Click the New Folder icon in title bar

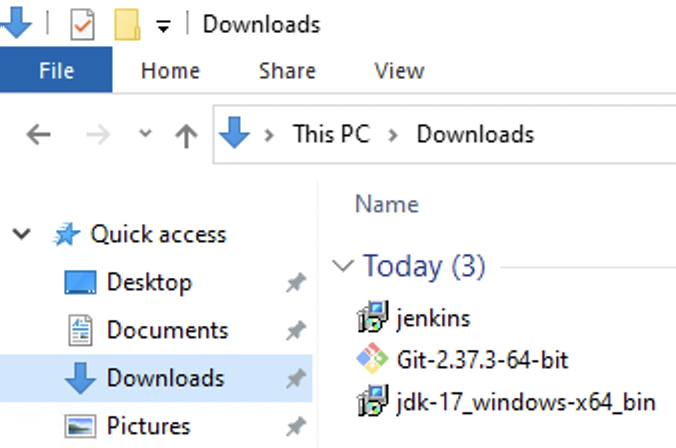127,24
